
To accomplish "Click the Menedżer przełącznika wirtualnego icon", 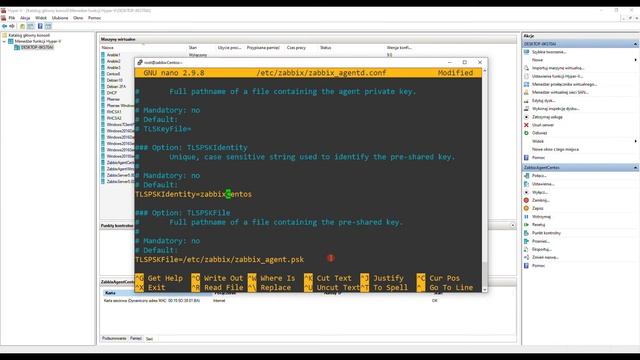I will pyautogui.click(x=526, y=84).
